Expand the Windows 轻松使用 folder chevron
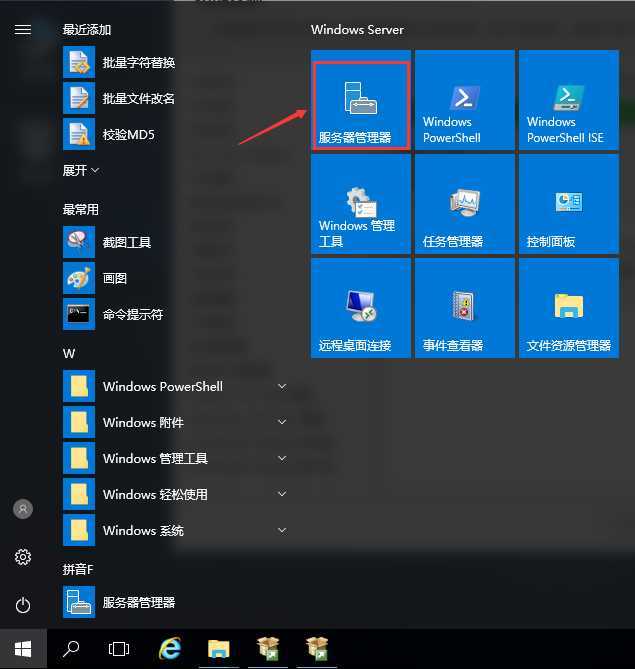This screenshot has width=635, height=669. (282, 494)
